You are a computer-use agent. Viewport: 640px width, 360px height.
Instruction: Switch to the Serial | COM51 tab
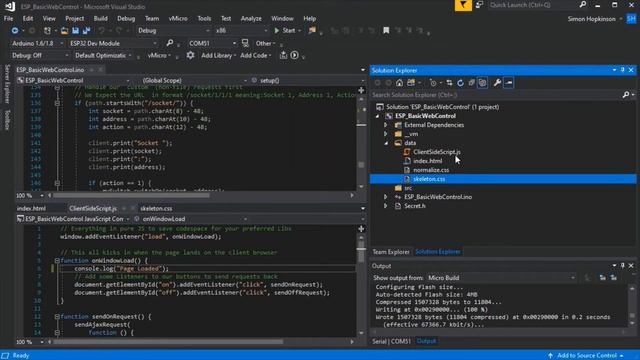pyautogui.click(x=391, y=341)
